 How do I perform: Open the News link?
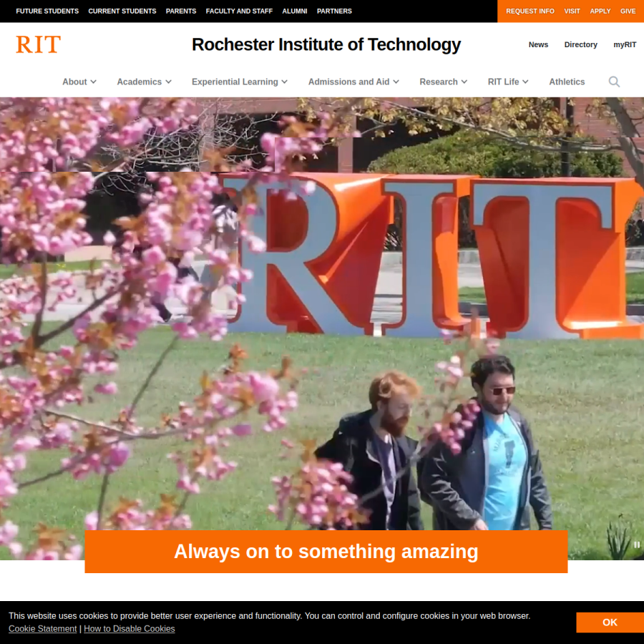pos(538,44)
